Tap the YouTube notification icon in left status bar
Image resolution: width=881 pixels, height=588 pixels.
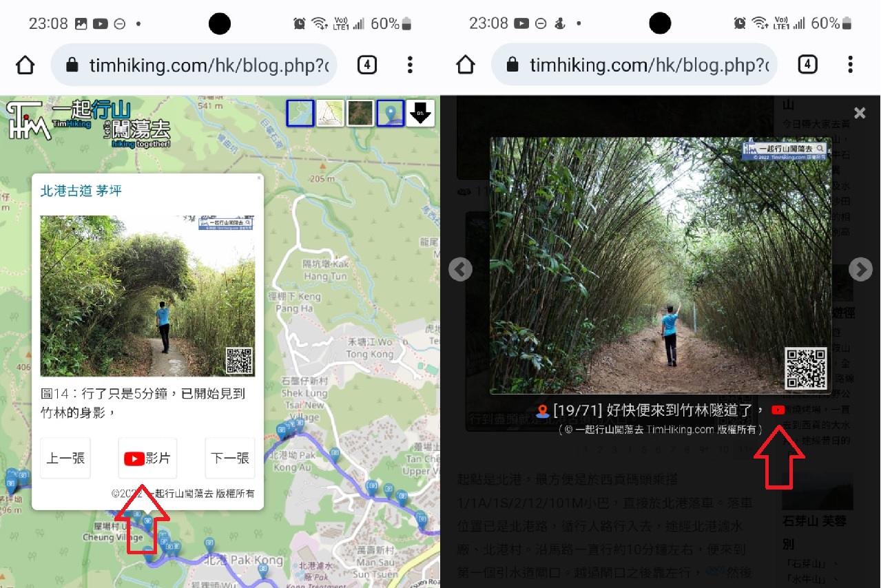pos(100,23)
